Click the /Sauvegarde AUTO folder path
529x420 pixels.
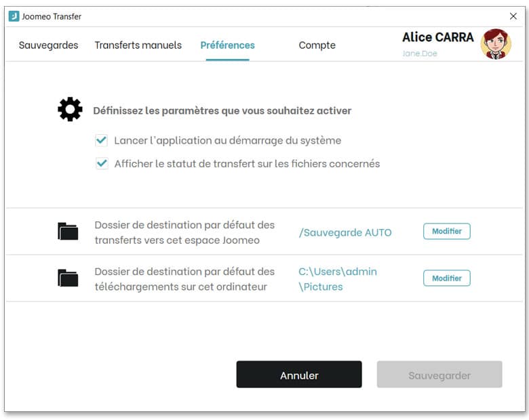click(x=345, y=232)
